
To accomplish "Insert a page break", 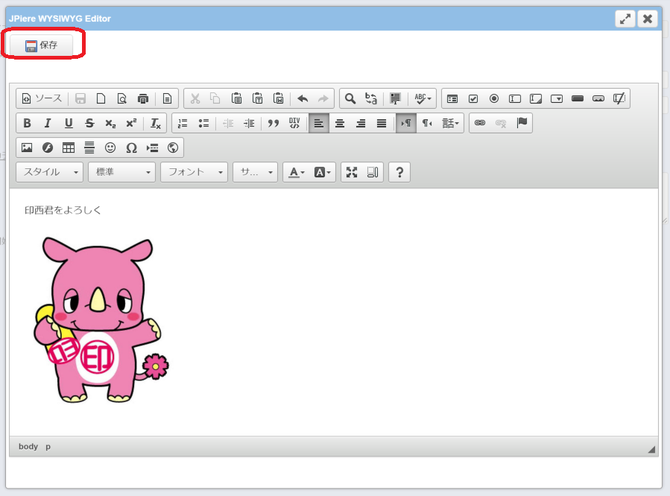I will tap(152, 148).
